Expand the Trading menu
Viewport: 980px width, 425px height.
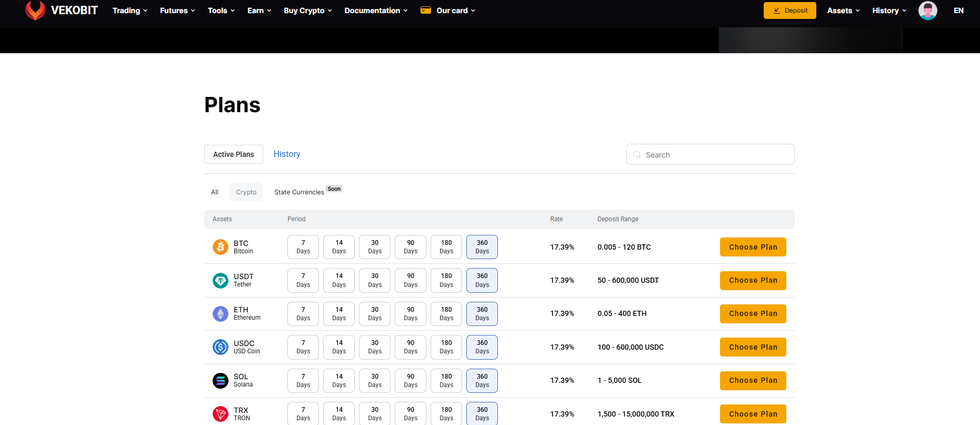tap(130, 11)
